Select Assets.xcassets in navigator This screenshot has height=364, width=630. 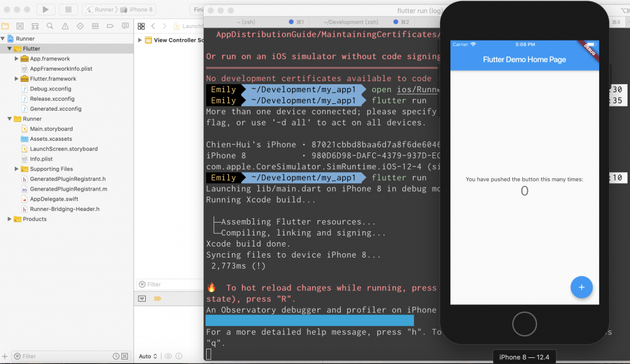tap(51, 139)
